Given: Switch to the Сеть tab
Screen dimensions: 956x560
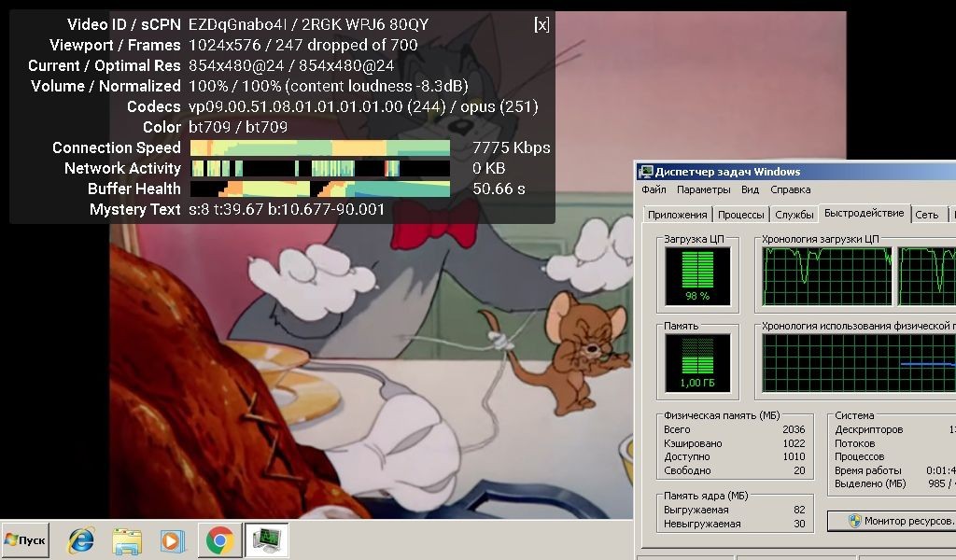Looking at the screenshot, I should pos(927,215).
